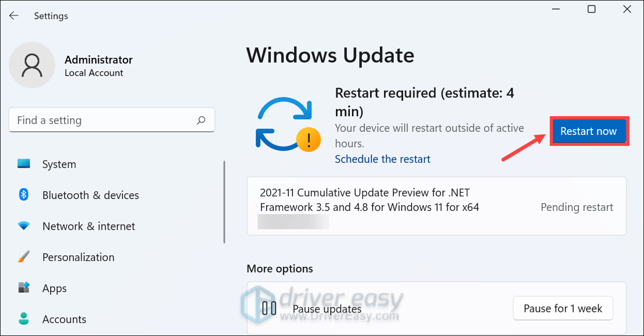Click the Apps icon in sidebar
The image size is (644, 336).
point(23,288)
